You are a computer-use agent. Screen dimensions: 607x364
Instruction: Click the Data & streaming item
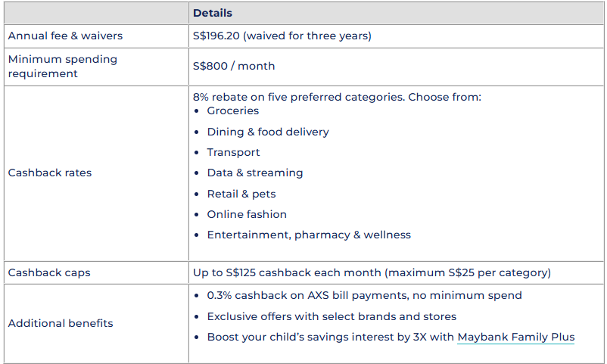[x=255, y=173]
